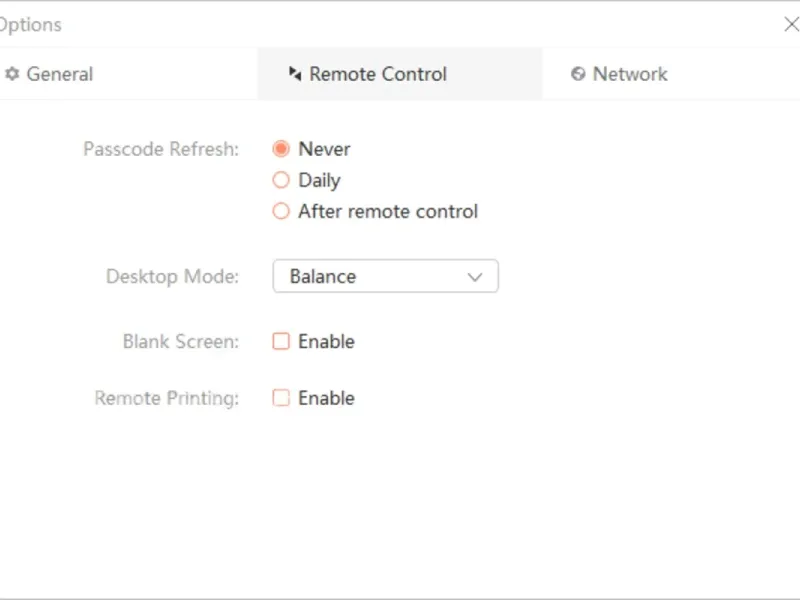Select the Never passcode refresh radio button
800x600 pixels.
[281, 149]
